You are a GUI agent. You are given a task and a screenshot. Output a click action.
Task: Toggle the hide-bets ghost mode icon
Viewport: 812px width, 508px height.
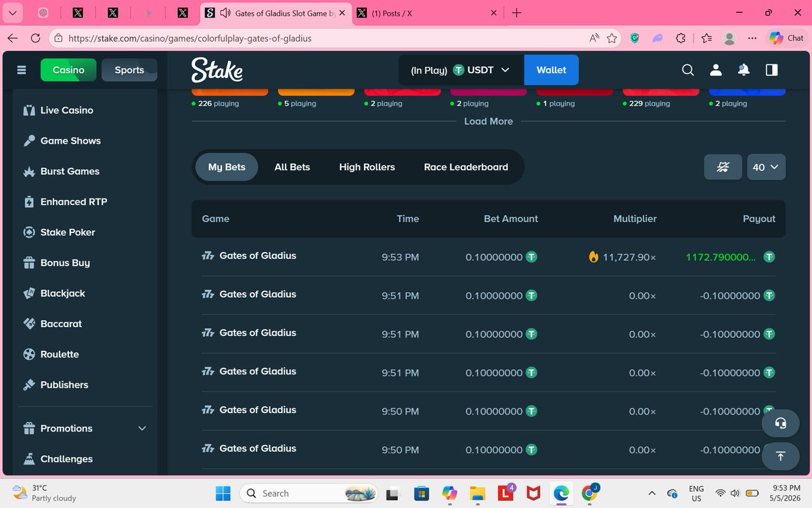coord(723,167)
